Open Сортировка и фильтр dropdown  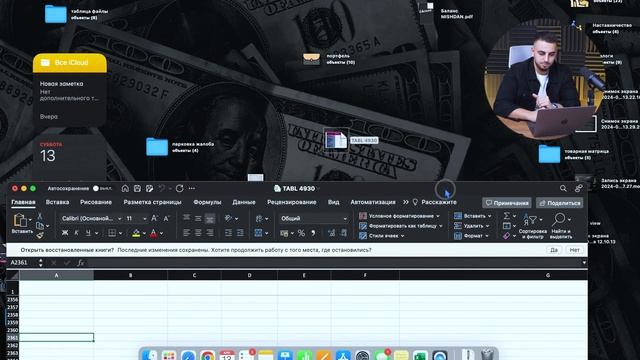[x=533, y=225]
